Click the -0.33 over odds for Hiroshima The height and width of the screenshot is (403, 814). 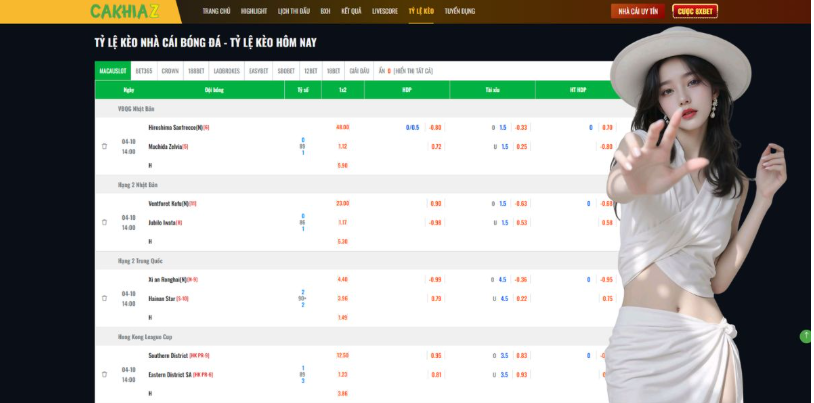[521, 127]
